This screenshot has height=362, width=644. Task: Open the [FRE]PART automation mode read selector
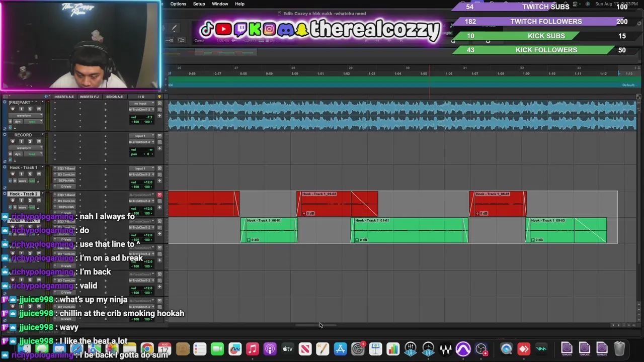coord(33,122)
